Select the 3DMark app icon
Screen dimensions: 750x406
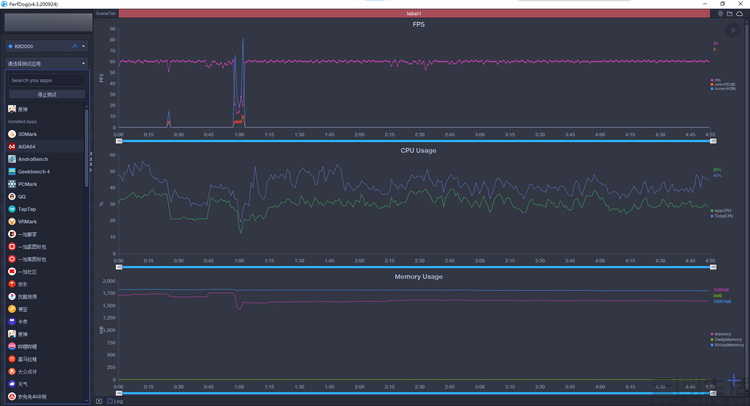[x=12, y=134]
